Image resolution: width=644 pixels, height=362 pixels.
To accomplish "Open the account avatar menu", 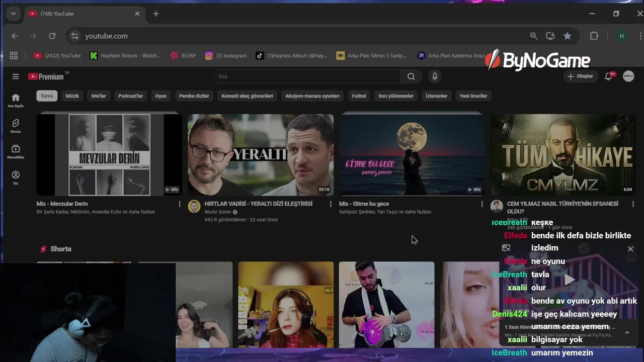I will pyautogui.click(x=628, y=76).
